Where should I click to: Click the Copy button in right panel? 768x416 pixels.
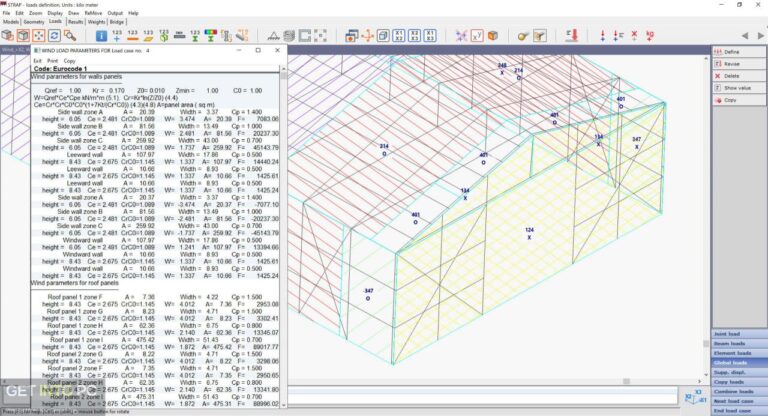pos(739,100)
